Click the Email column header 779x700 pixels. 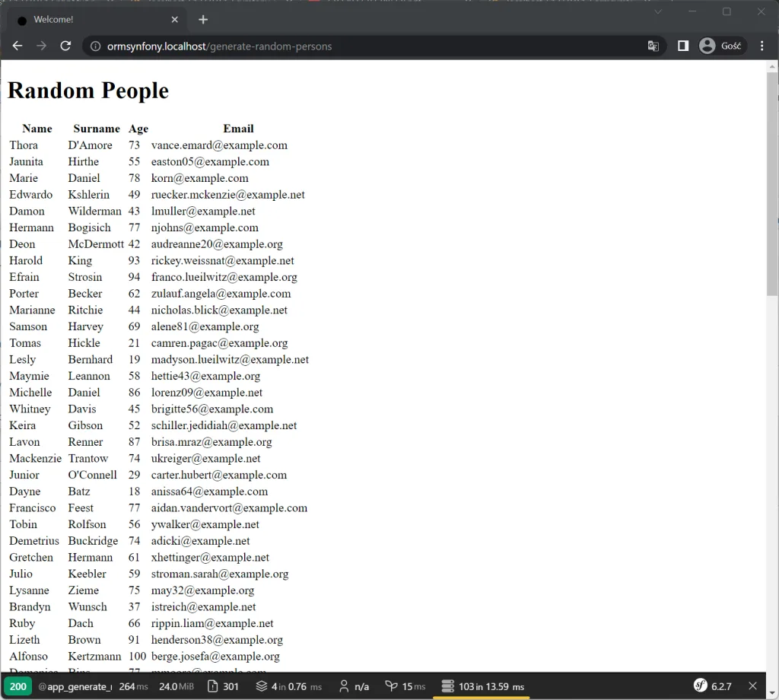tap(238, 129)
